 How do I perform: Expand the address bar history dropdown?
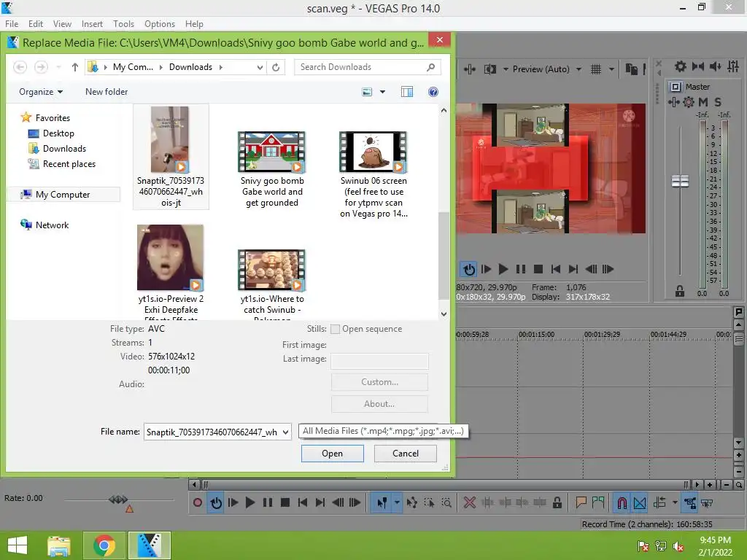tap(260, 67)
